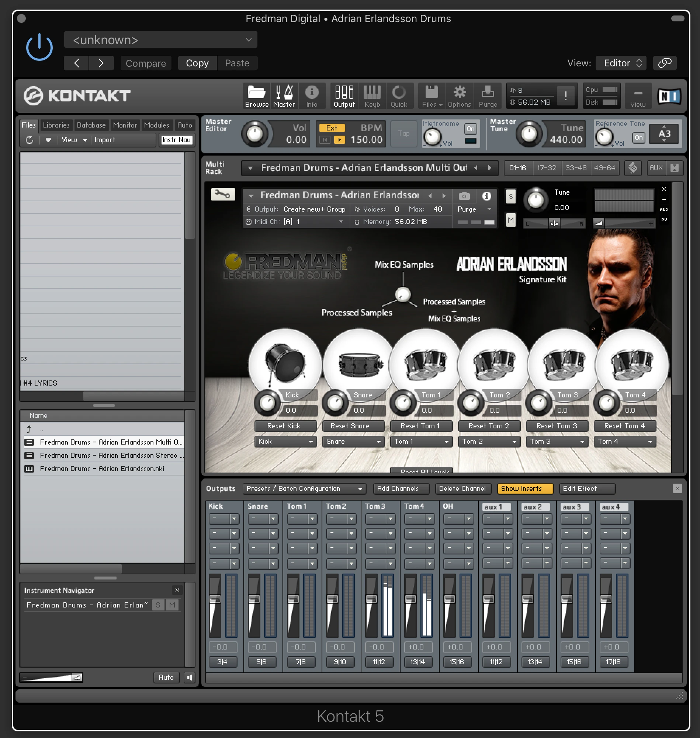
Task: Open the Browse panel icon
Action: click(257, 96)
